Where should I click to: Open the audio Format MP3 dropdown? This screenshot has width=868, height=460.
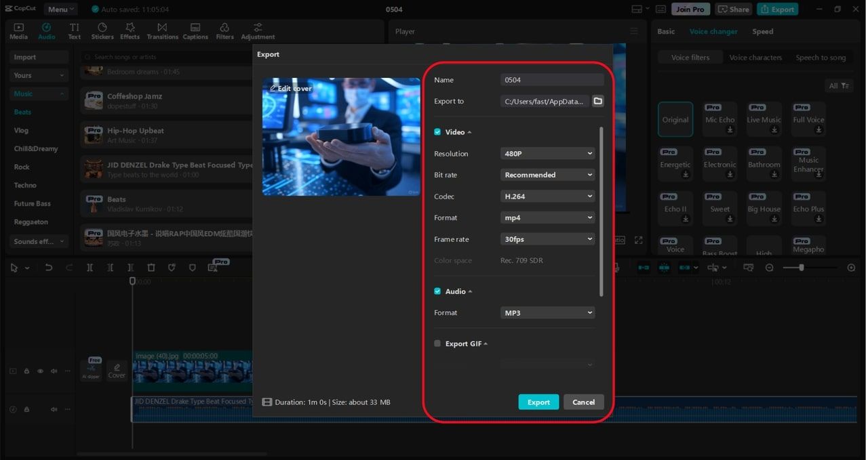click(x=548, y=313)
